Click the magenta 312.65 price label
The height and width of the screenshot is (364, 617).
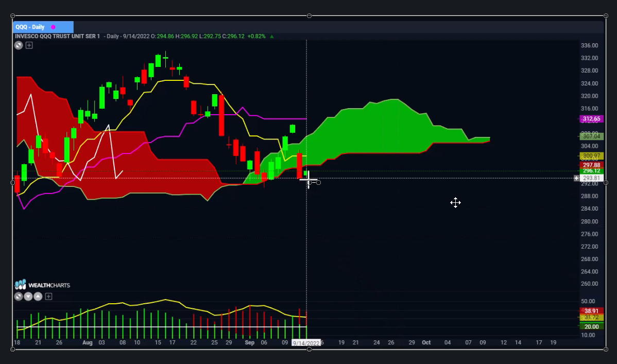tap(591, 119)
